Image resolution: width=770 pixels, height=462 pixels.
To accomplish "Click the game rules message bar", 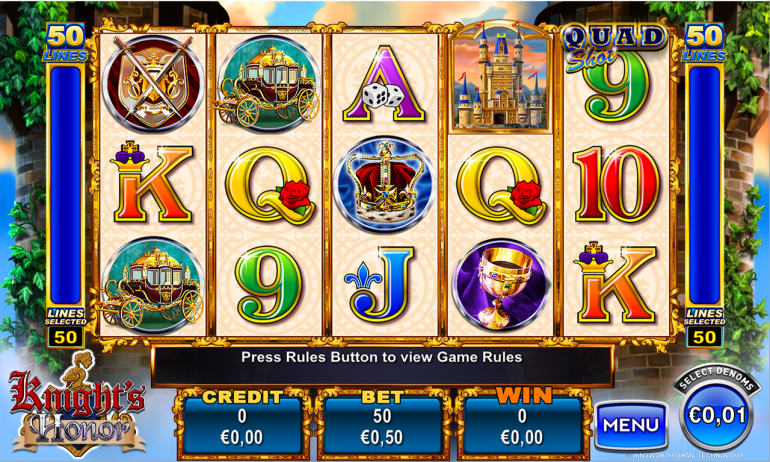I will pyautogui.click(x=382, y=365).
